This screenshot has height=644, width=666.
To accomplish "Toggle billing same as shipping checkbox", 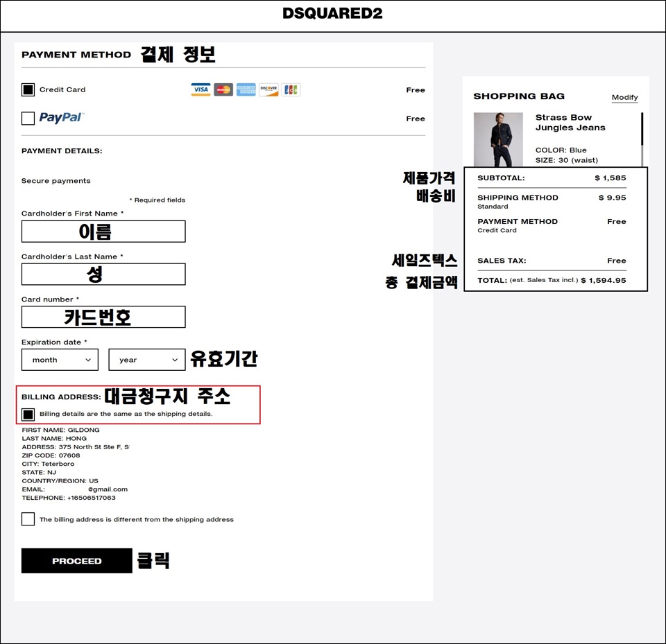I will (x=28, y=414).
